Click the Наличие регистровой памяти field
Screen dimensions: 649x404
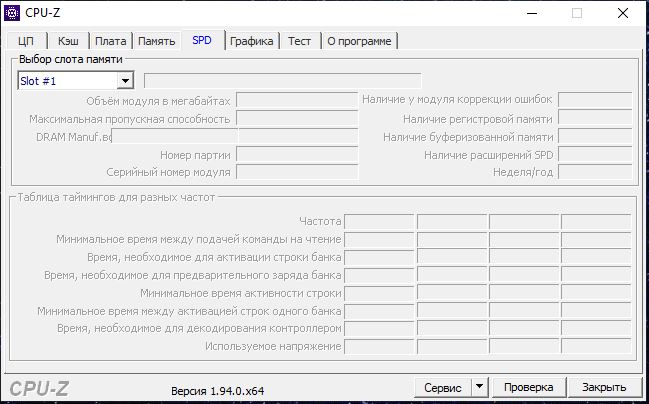click(x=595, y=118)
